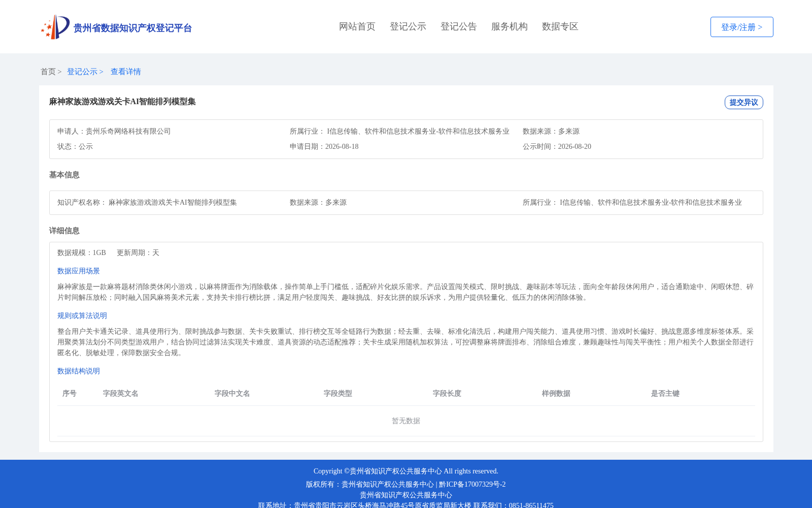
Task: Click the applicant text 贵州乐奇网络科技有限公司
Action: point(128,131)
